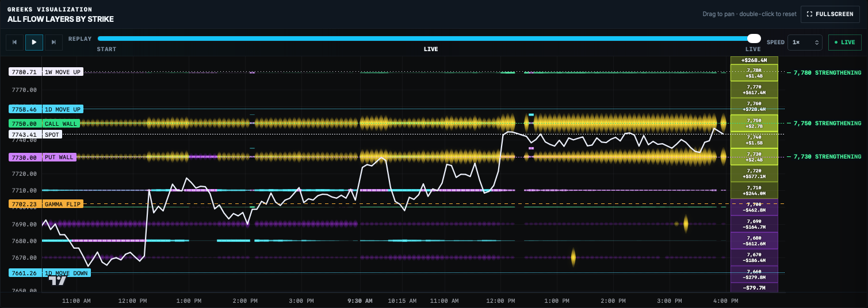Viewport: 868px width, 308px height.
Task: Play the replay
Action: click(34, 42)
